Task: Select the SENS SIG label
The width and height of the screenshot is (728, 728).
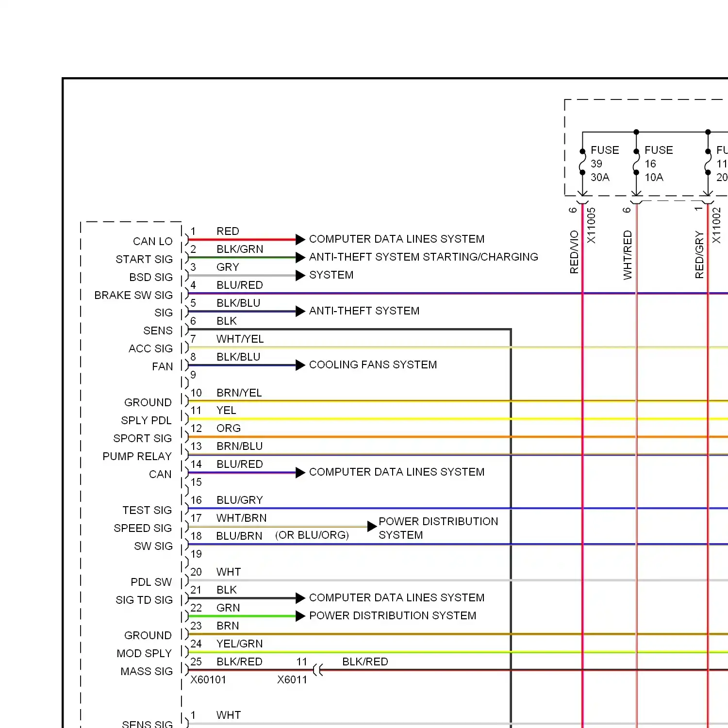Action: pos(147,724)
